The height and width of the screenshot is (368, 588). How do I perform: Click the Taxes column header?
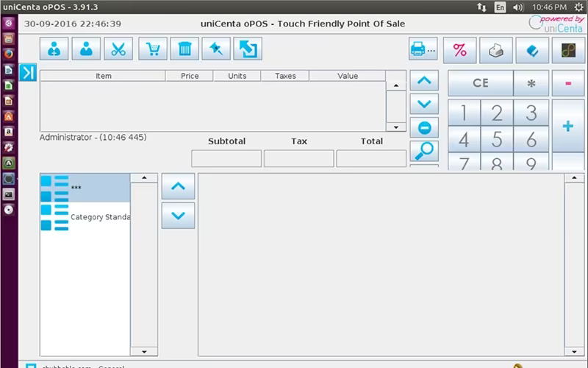click(285, 76)
